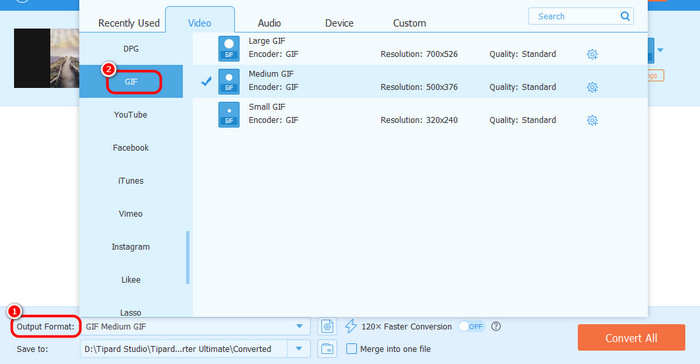This screenshot has height=364, width=700.
Task: Click the format category list scrollbar
Action: (x=188, y=257)
